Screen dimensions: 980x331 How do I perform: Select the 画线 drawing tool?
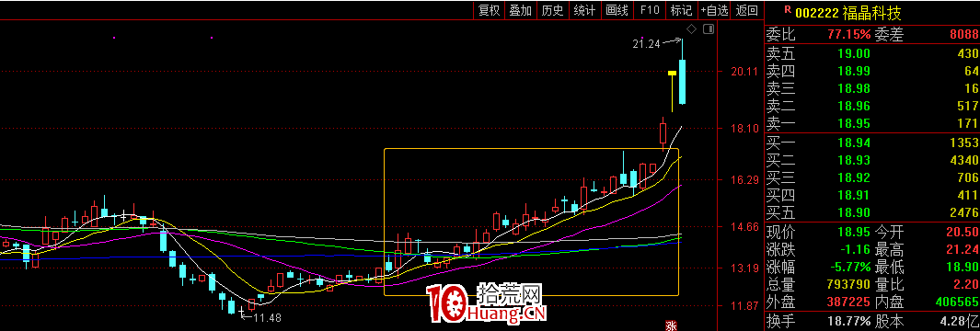pyautogui.click(x=617, y=11)
